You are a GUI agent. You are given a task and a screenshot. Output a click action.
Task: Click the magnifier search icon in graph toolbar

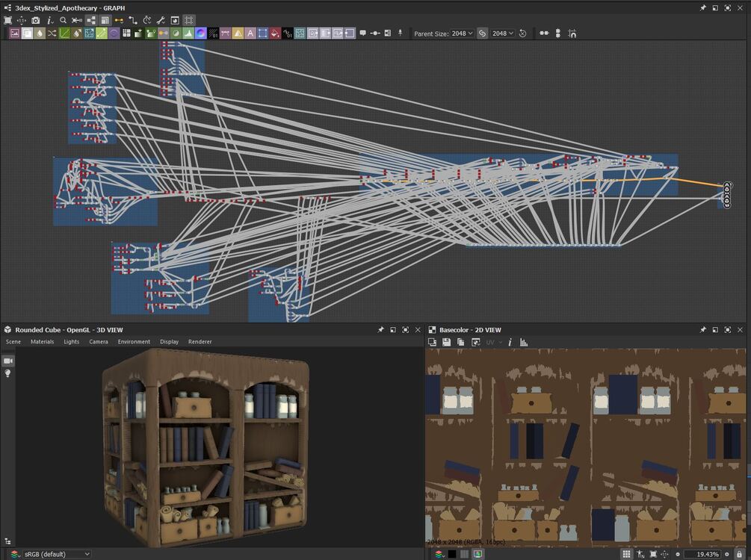tap(63, 20)
